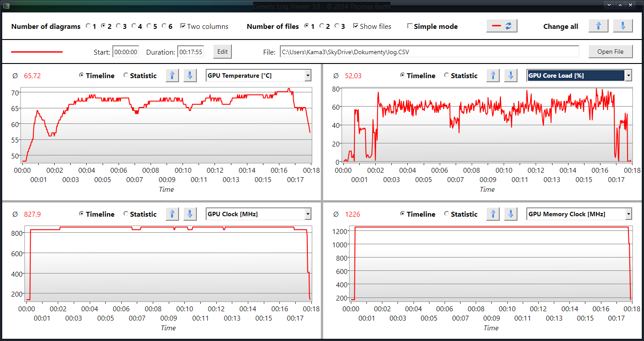
Task: Select Timeline in GPU Memory Clock panel
Action: (x=402, y=214)
